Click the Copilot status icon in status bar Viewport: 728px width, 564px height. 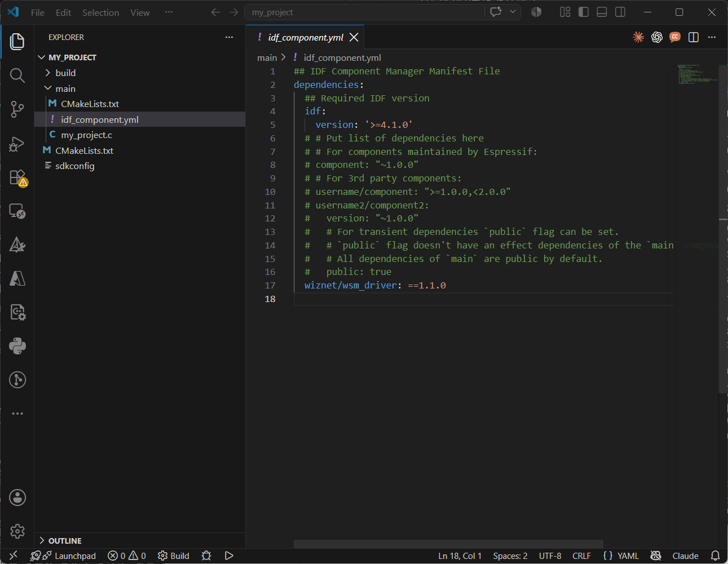point(656,556)
